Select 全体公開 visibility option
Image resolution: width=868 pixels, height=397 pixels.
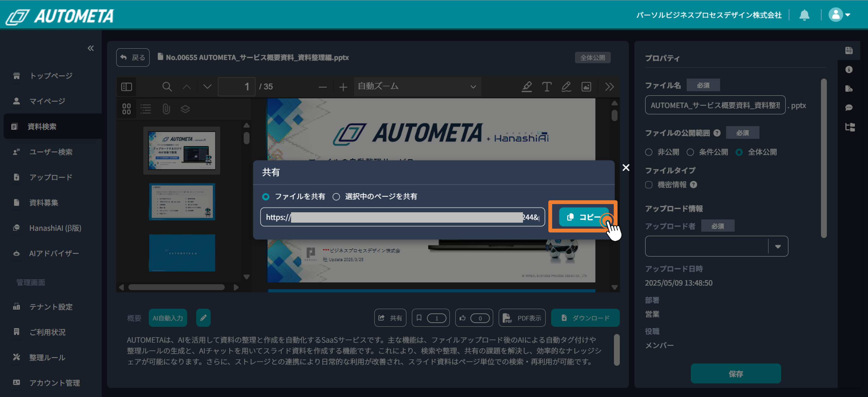739,152
